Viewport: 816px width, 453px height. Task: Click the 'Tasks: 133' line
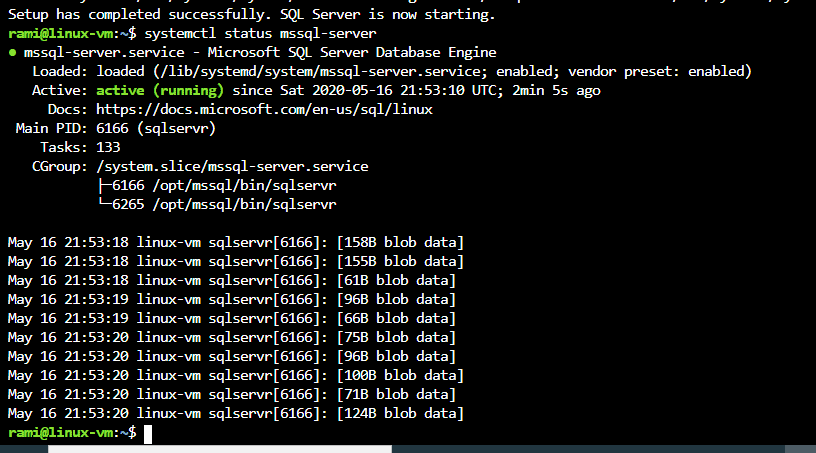point(80,147)
